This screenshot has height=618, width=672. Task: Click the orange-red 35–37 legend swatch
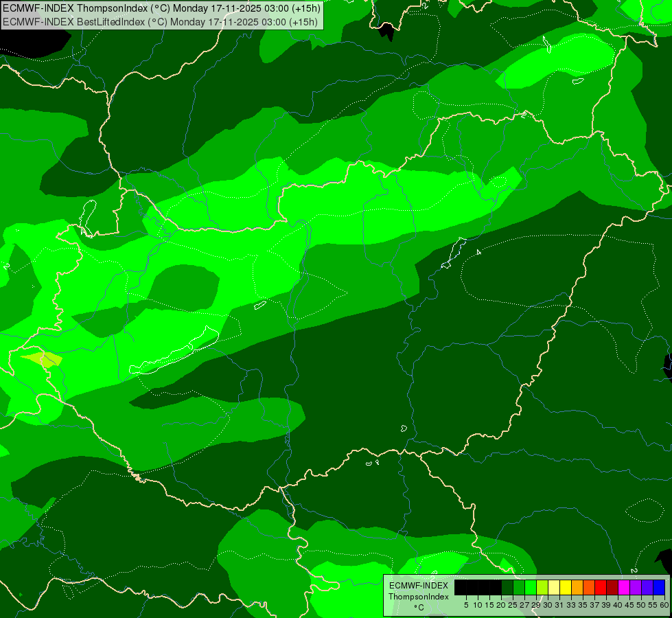coord(589,587)
